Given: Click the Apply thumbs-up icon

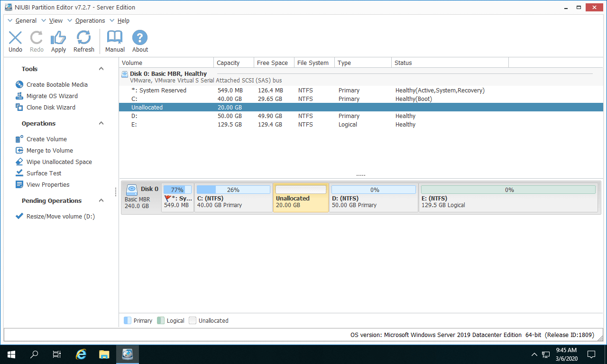Looking at the screenshot, I should click(58, 38).
